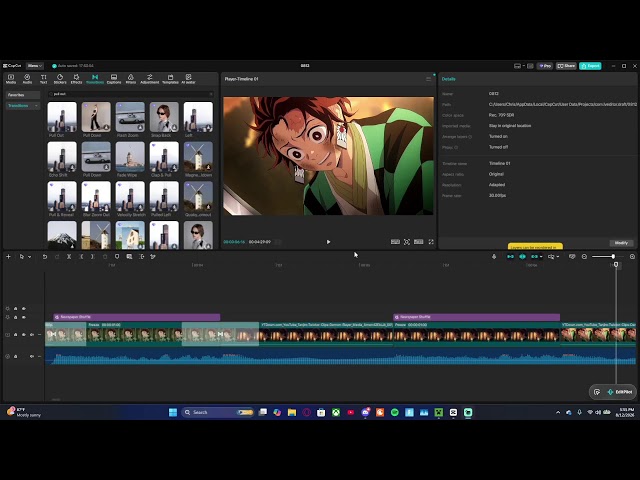Export the project
The image size is (640, 480).
click(x=590, y=66)
